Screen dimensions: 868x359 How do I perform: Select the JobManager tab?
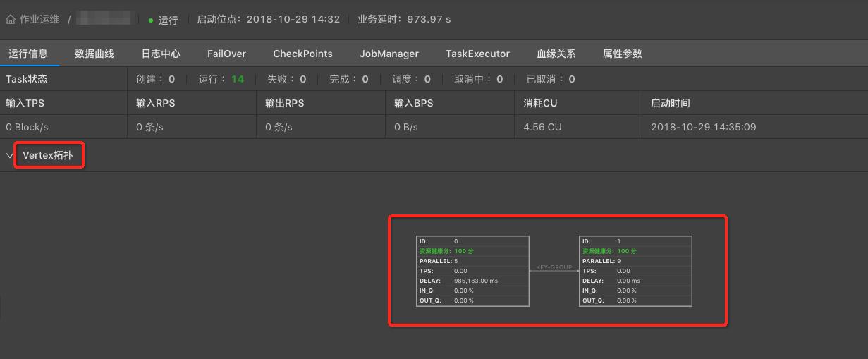click(x=389, y=54)
